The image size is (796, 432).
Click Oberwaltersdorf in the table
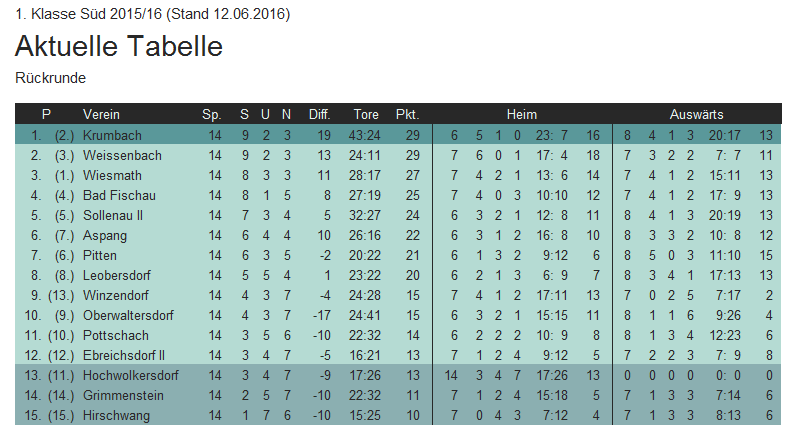click(x=128, y=315)
